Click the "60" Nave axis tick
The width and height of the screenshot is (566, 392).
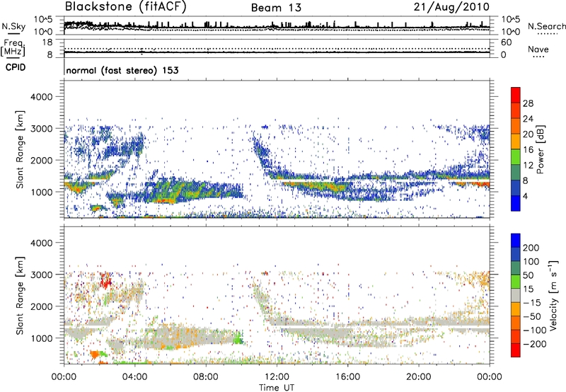pyautogui.click(x=507, y=42)
